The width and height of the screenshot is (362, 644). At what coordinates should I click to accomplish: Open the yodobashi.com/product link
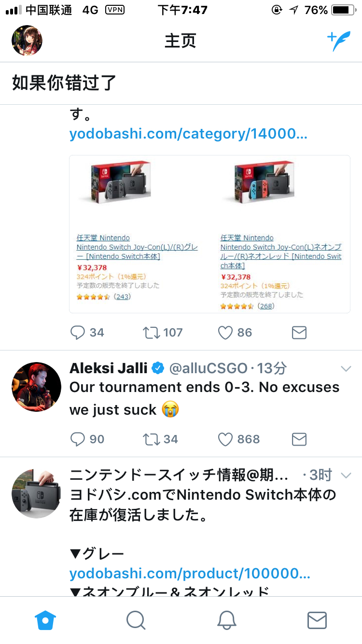coord(190,574)
